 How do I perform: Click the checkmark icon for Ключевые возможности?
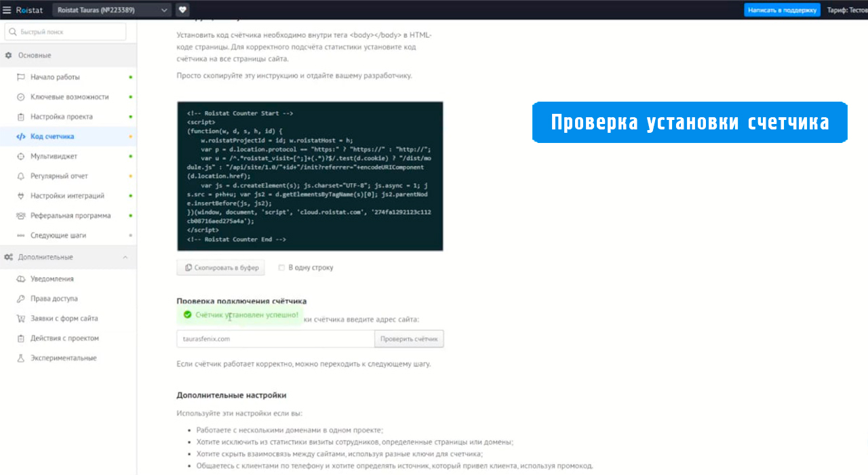(x=21, y=97)
